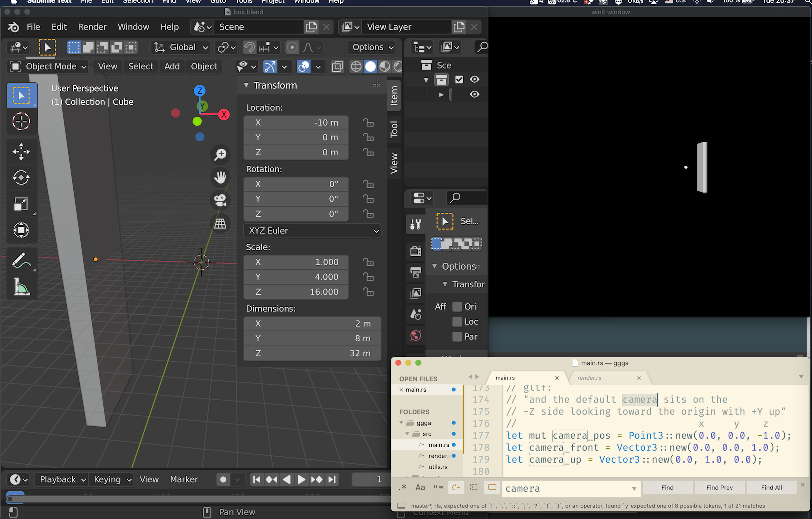Screen dimensions: 812x519
Task: Open the View Layer properties icon
Action: [x=415, y=293]
